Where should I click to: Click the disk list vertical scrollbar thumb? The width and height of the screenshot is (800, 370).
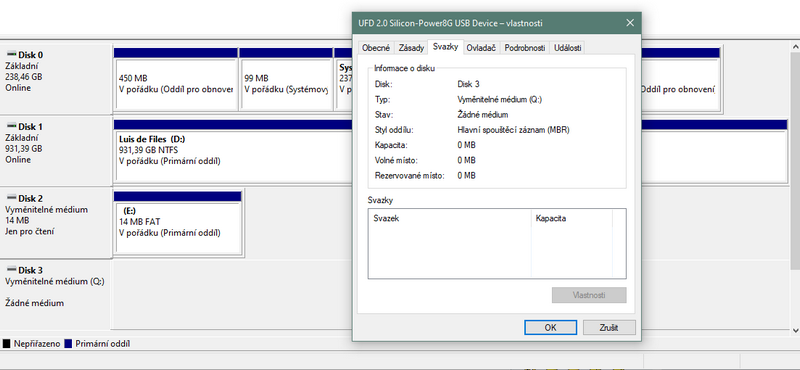[795, 160]
